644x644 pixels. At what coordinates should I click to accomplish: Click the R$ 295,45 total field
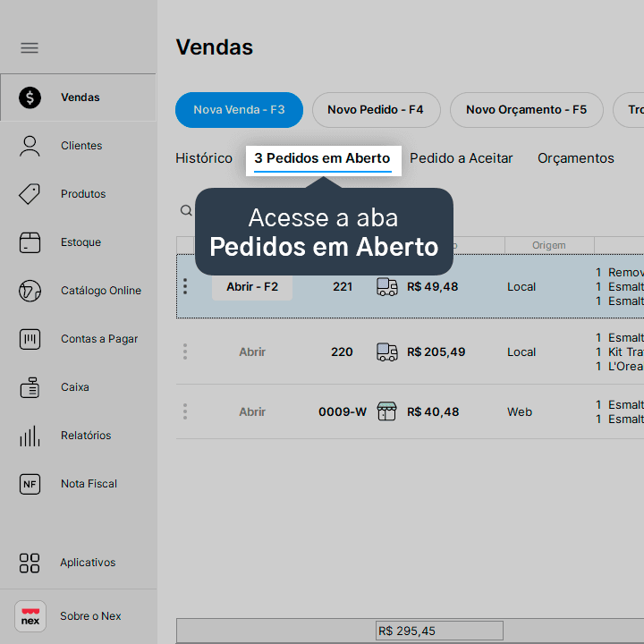tap(439, 631)
